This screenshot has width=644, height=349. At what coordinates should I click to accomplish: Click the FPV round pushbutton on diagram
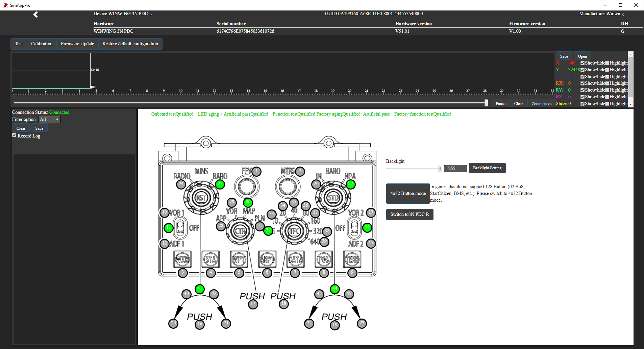click(x=247, y=186)
